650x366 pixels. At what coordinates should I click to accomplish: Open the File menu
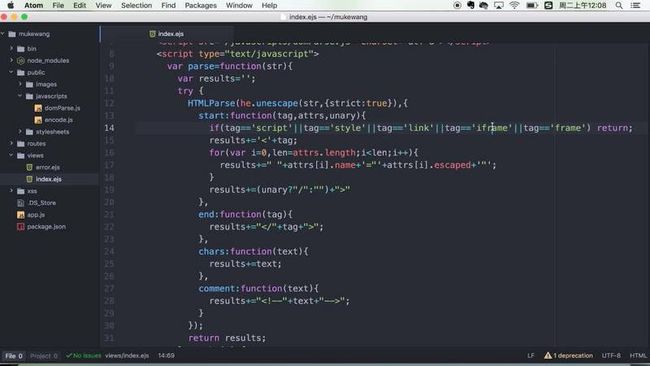58,5
